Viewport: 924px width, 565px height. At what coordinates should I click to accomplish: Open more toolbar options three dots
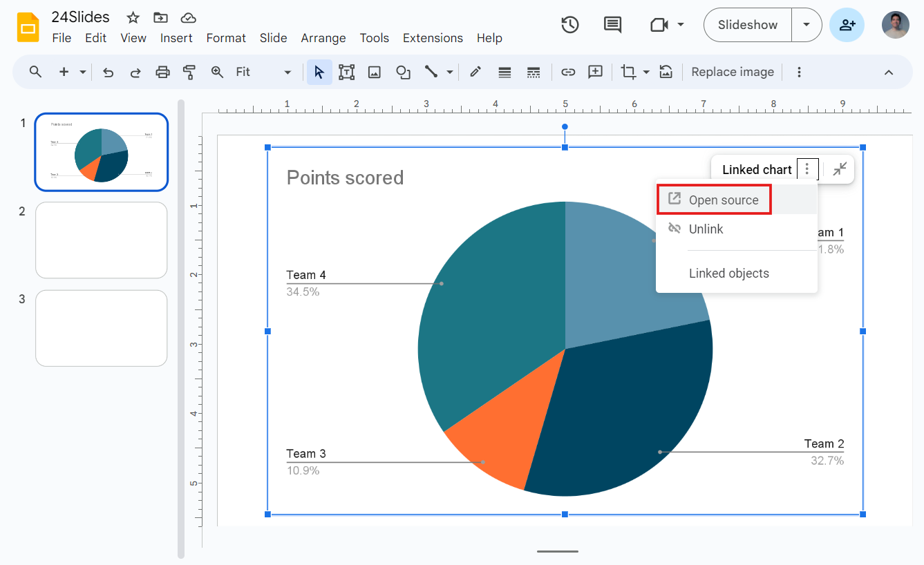[799, 72]
